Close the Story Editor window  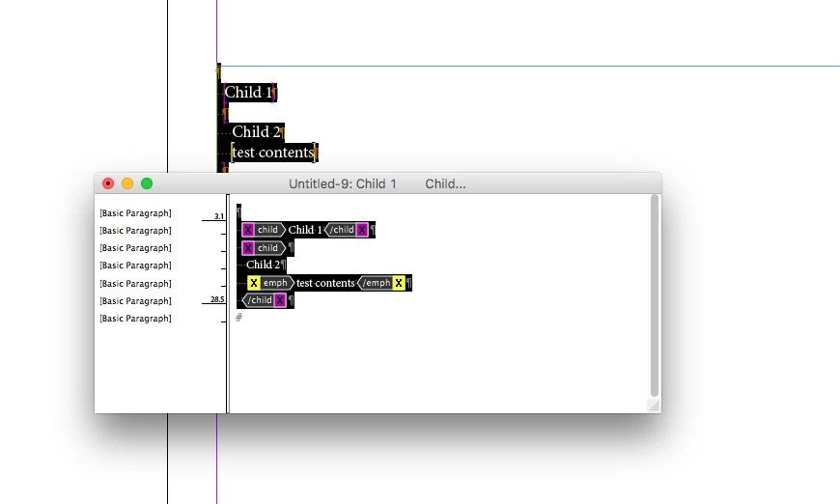pos(108,183)
